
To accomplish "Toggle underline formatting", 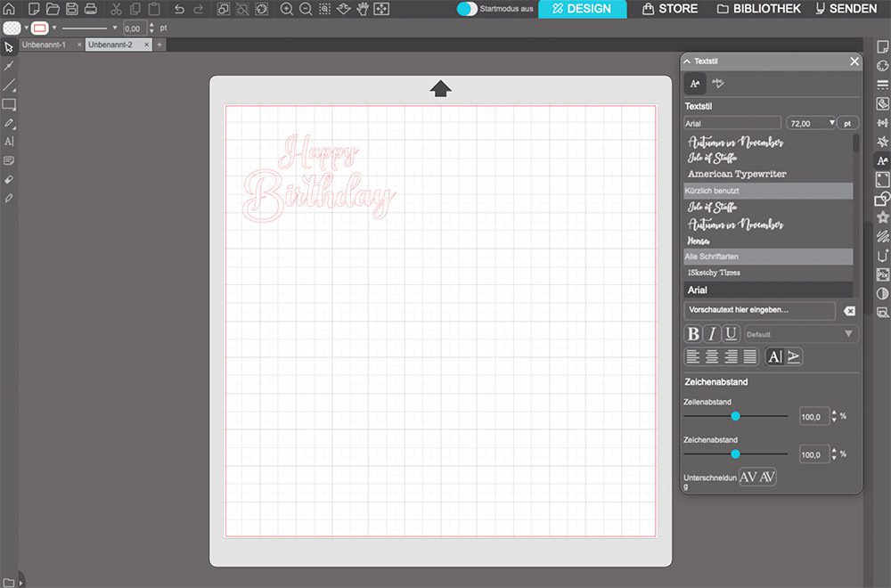I will tap(730, 334).
